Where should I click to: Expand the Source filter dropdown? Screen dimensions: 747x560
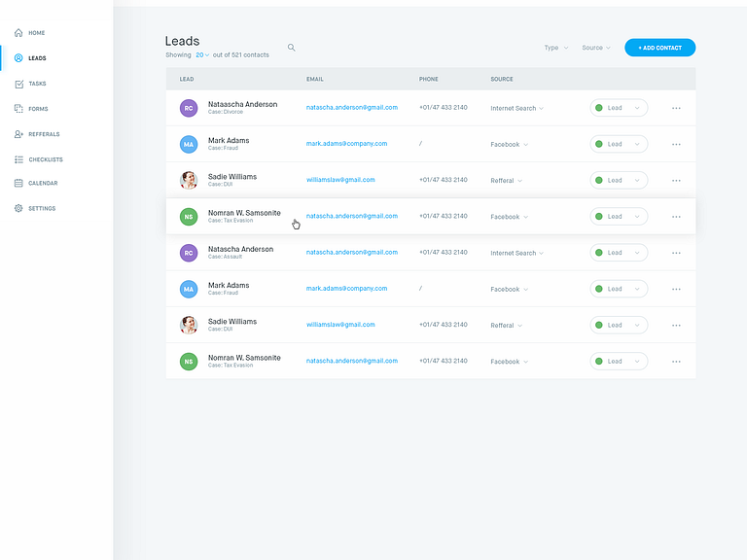click(x=596, y=48)
